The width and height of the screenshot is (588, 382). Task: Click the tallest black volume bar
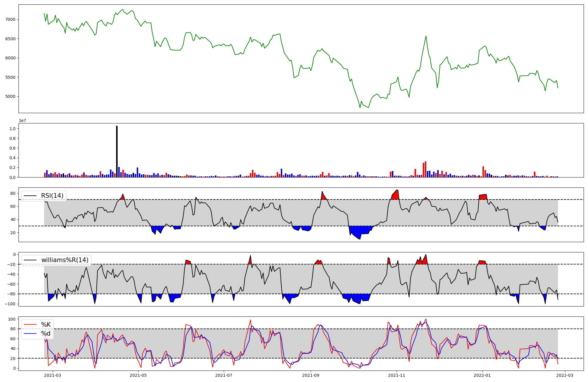pyautogui.click(x=117, y=151)
